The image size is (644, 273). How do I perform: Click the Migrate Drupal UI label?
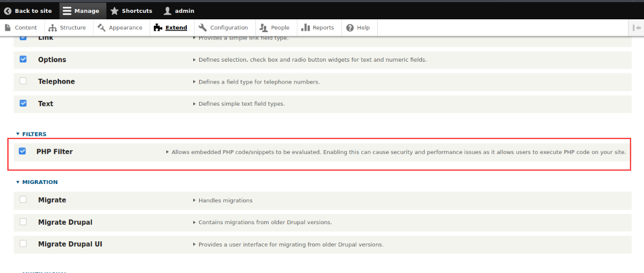[x=70, y=244]
